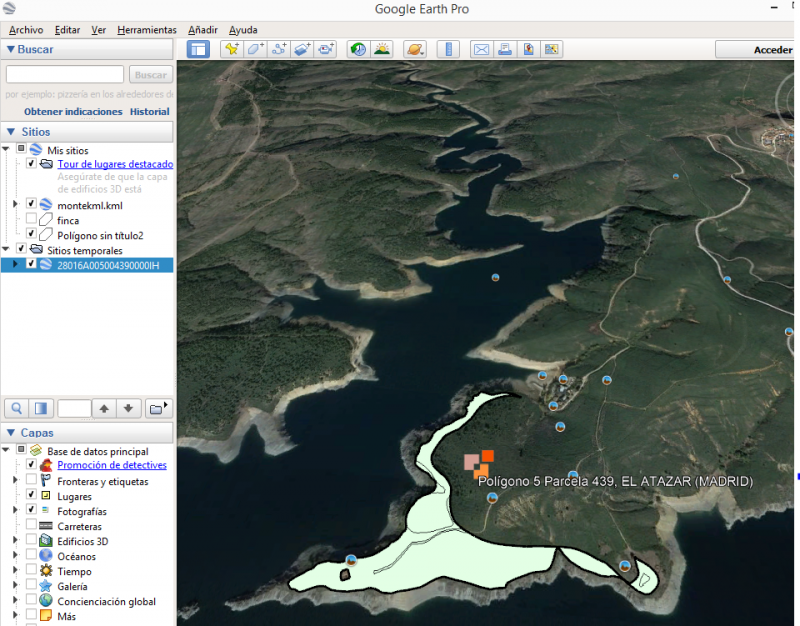Screen dimensions: 800x626
Task: Open the Añadir menu
Action: (202, 30)
